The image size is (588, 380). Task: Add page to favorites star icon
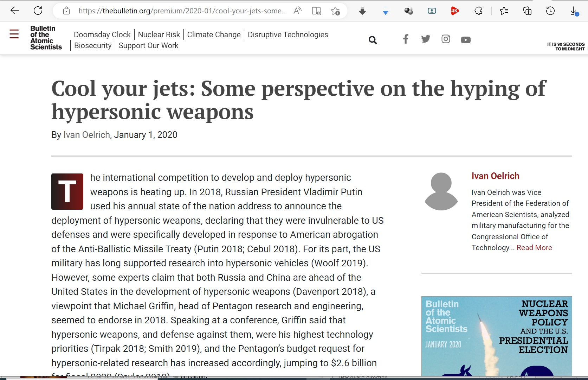pyautogui.click(x=335, y=11)
